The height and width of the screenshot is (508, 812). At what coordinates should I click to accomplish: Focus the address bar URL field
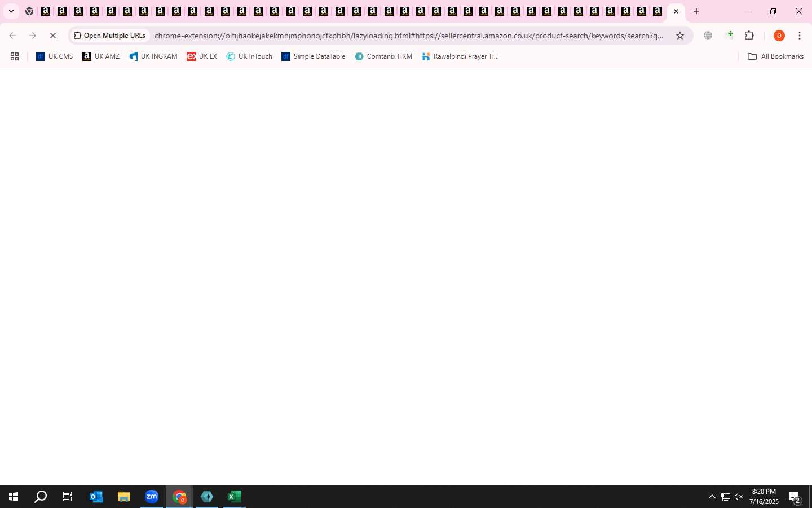409,36
